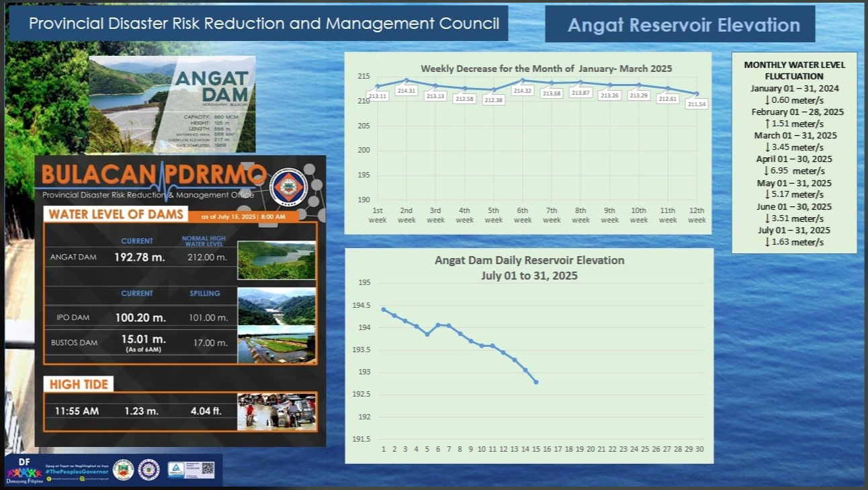Click the 2nd week 214.31 data label
The height and width of the screenshot is (490, 868).
point(407,90)
